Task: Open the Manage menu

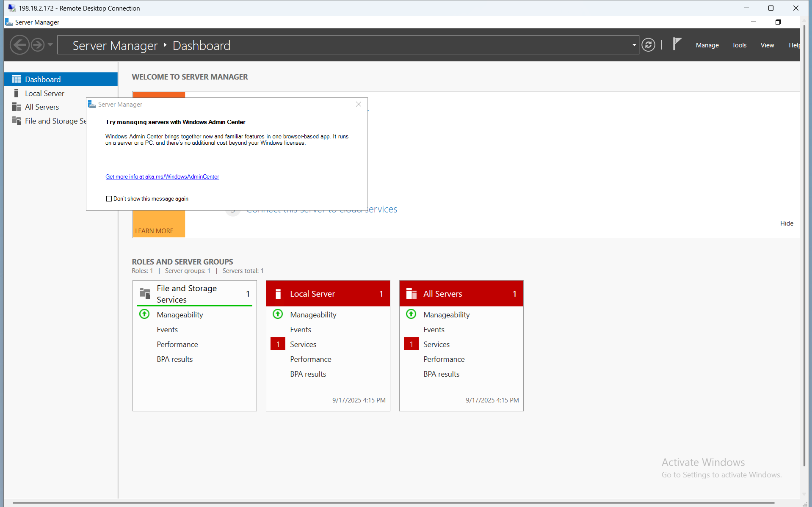Action: 707,45
